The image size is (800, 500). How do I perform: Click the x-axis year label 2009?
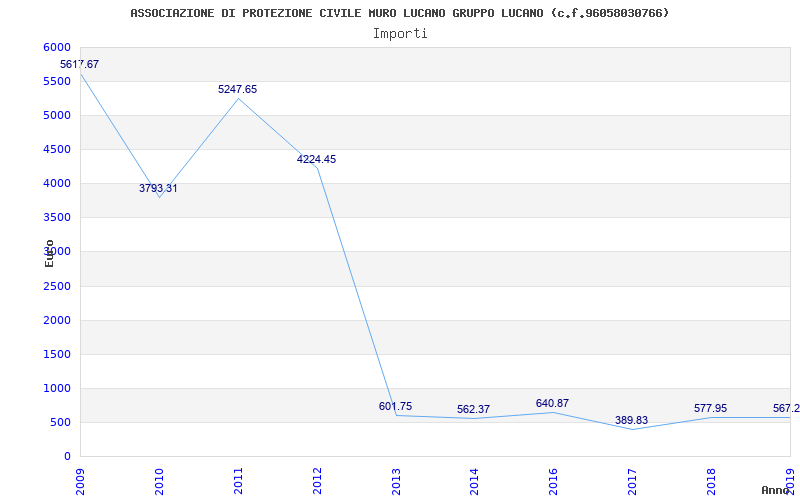click(80, 481)
